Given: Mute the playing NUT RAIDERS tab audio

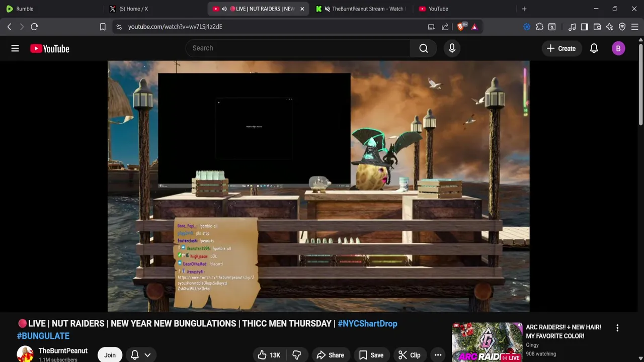Looking at the screenshot, I should [224, 9].
